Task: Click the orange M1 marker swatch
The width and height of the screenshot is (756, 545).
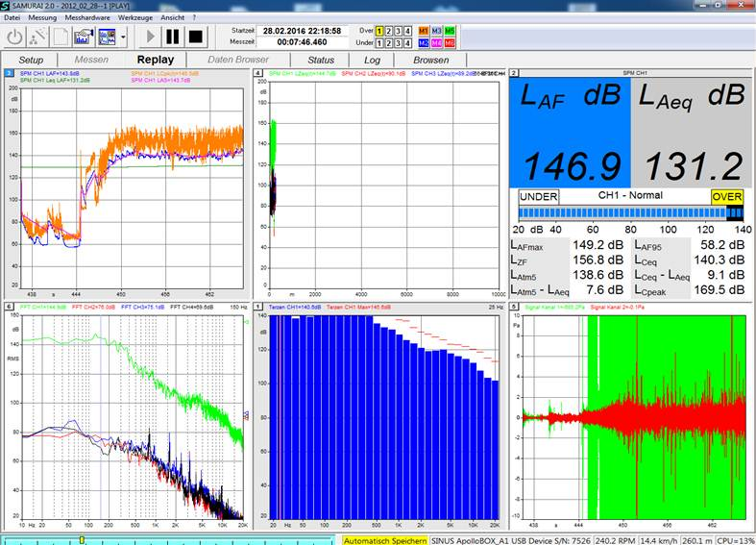Action: pyautogui.click(x=422, y=31)
